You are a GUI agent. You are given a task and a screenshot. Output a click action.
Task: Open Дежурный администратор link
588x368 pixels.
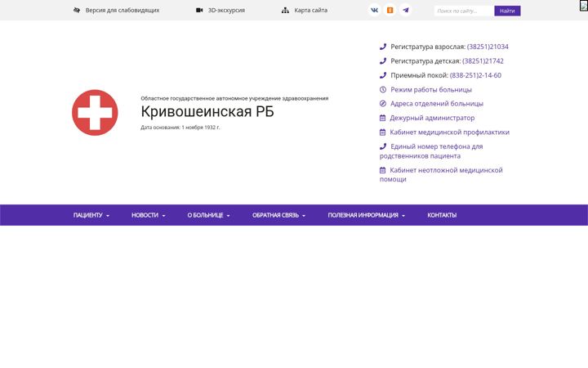coord(432,118)
